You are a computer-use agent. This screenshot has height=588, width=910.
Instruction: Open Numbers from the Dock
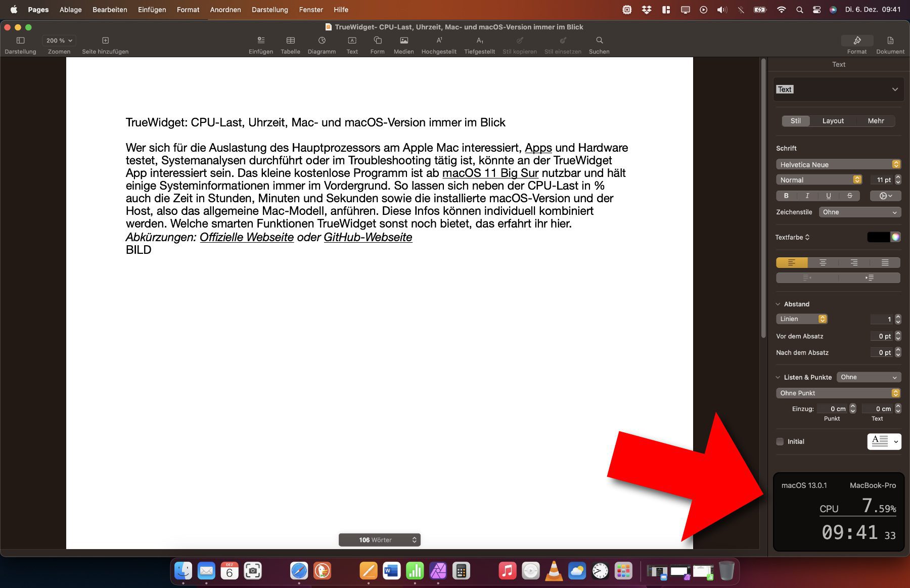click(415, 571)
